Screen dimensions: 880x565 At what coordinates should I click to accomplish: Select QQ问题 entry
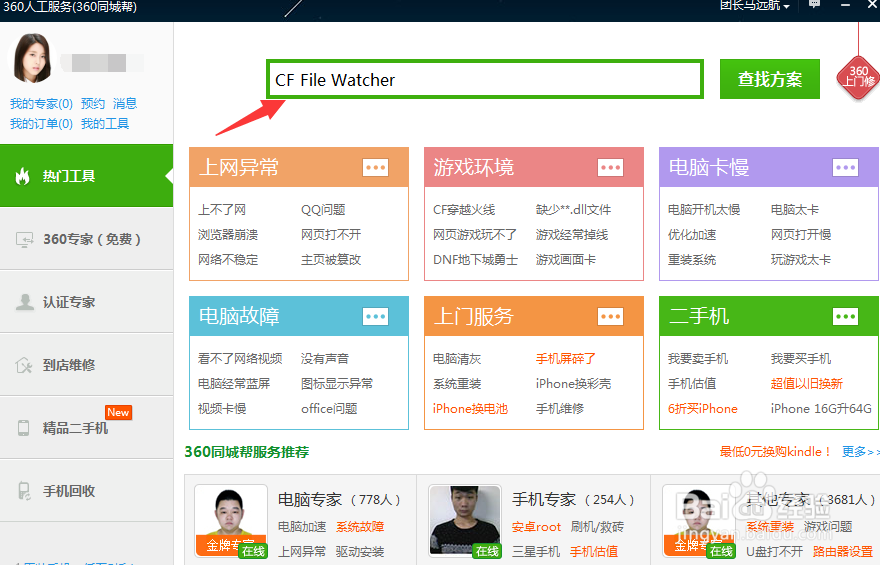point(323,210)
